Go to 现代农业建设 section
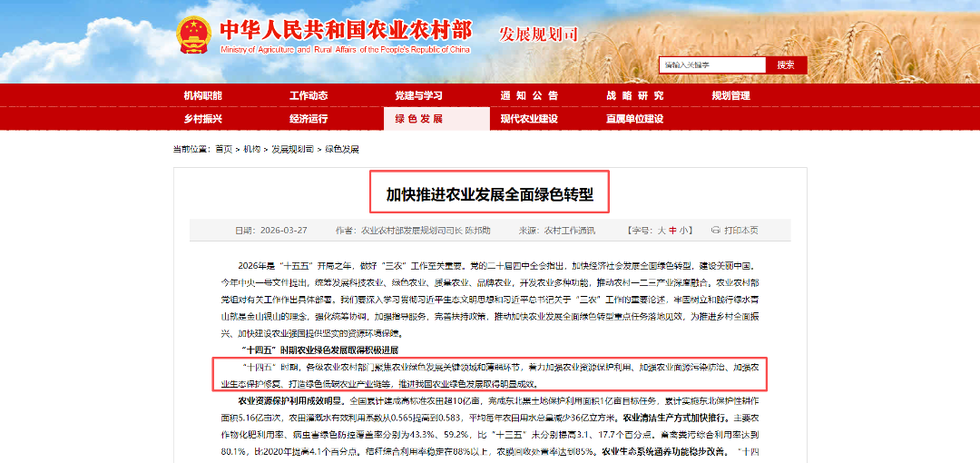 pyautogui.click(x=529, y=119)
